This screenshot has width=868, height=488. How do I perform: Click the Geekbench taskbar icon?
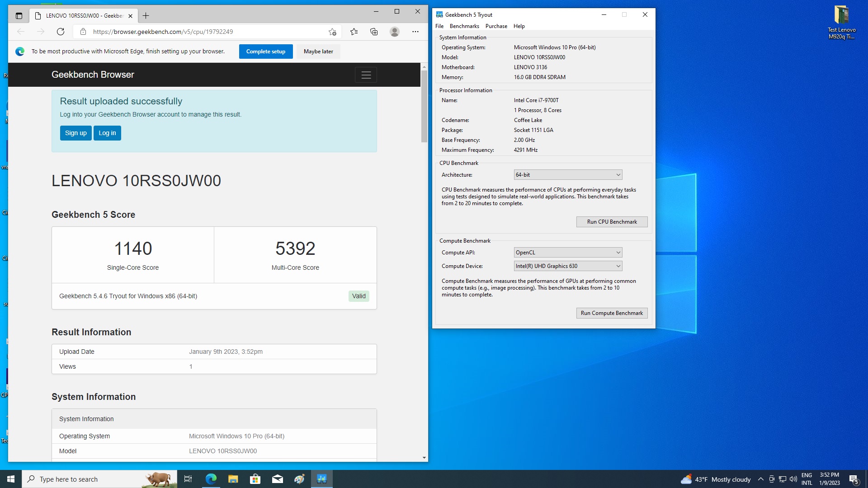[321, 479]
